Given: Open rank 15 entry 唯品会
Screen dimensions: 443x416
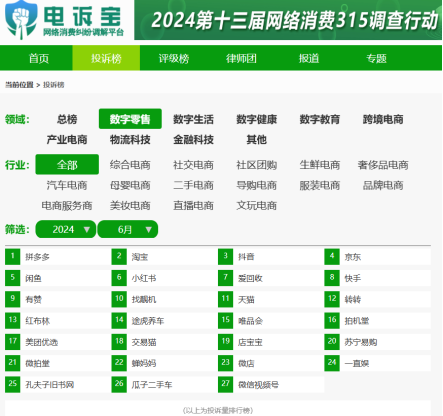Looking at the screenshot, I should tap(250, 321).
